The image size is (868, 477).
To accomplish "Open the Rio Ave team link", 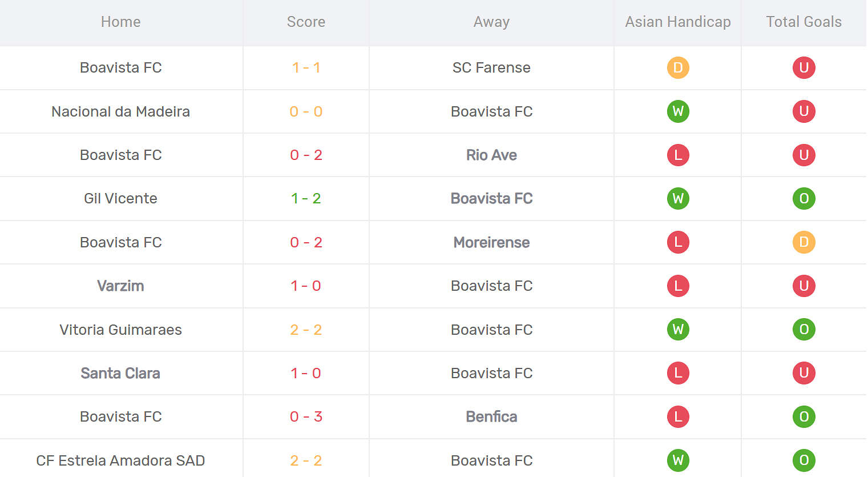I will pyautogui.click(x=491, y=155).
